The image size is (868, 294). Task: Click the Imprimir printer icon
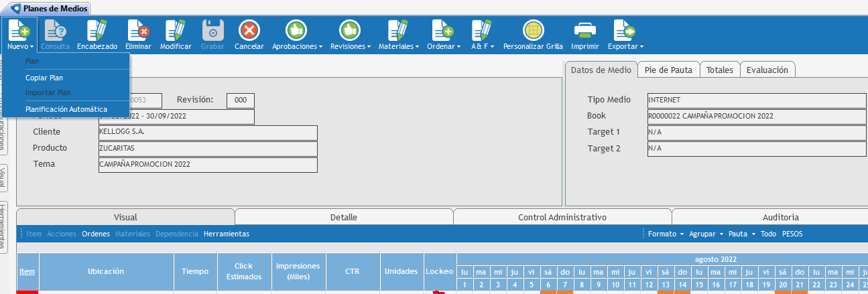click(584, 31)
